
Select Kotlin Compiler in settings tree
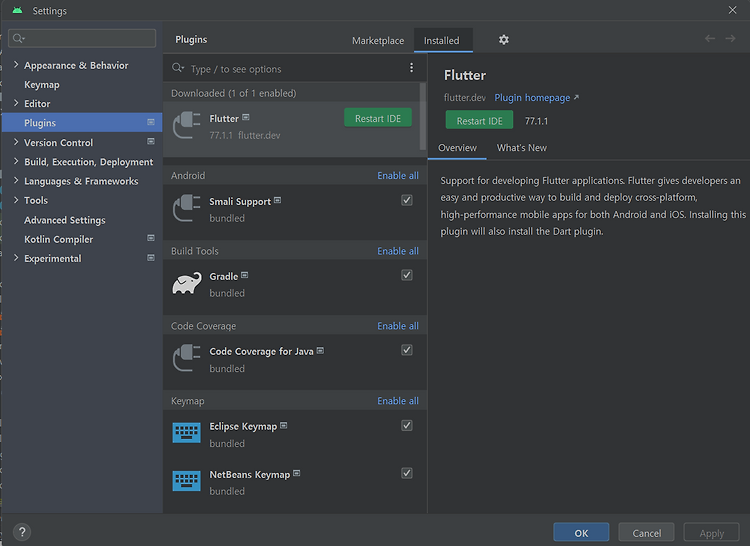click(58, 239)
